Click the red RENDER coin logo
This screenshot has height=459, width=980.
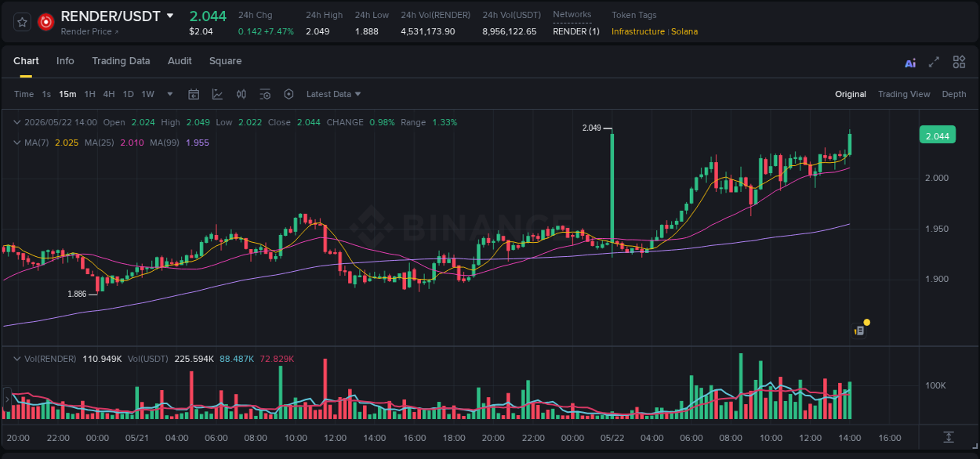[46, 22]
